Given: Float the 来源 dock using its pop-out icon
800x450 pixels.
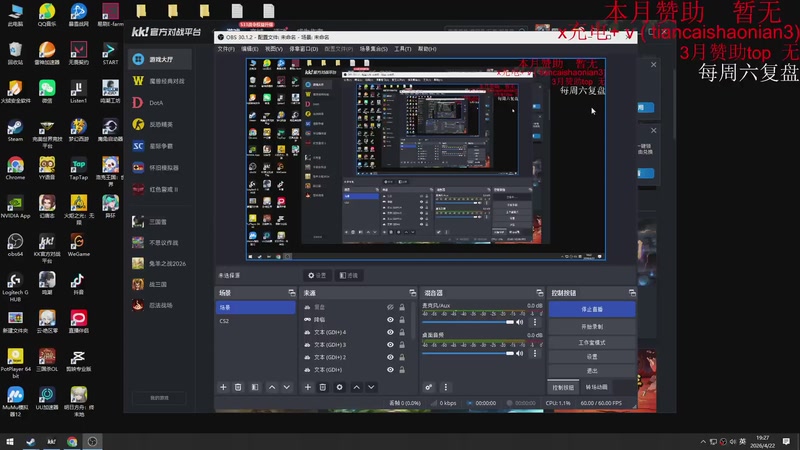Looking at the screenshot, I should [412, 293].
